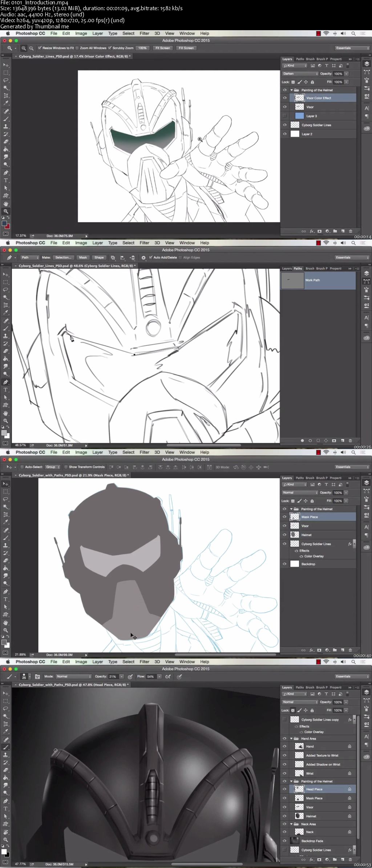Select the Crop tool in the 00:00:40 frame

[x=6, y=515]
